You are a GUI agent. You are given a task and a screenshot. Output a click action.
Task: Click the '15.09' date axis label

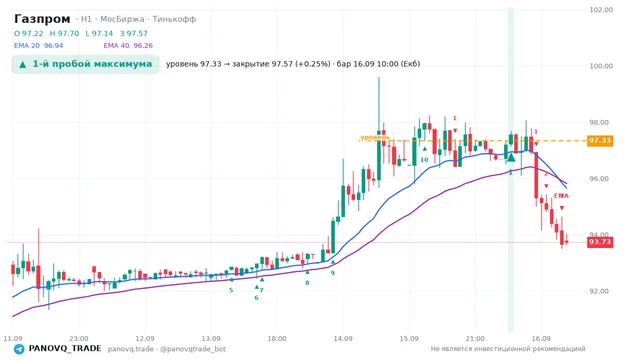coord(409,338)
